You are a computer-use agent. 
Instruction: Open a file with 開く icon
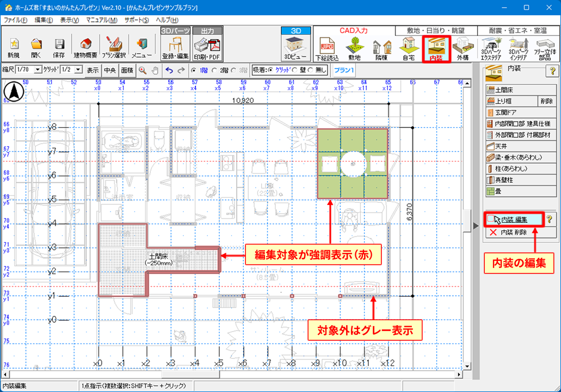[x=36, y=48]
